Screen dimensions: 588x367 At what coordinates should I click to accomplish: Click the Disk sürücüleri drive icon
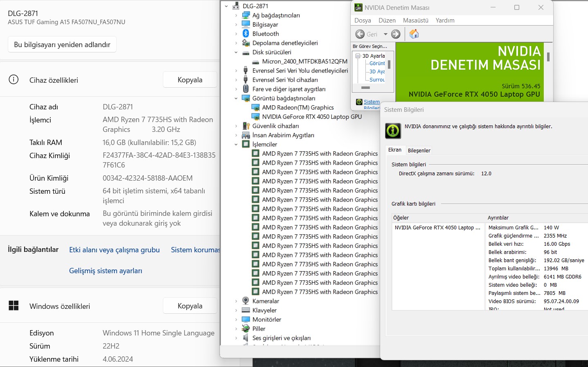point(246,52)
